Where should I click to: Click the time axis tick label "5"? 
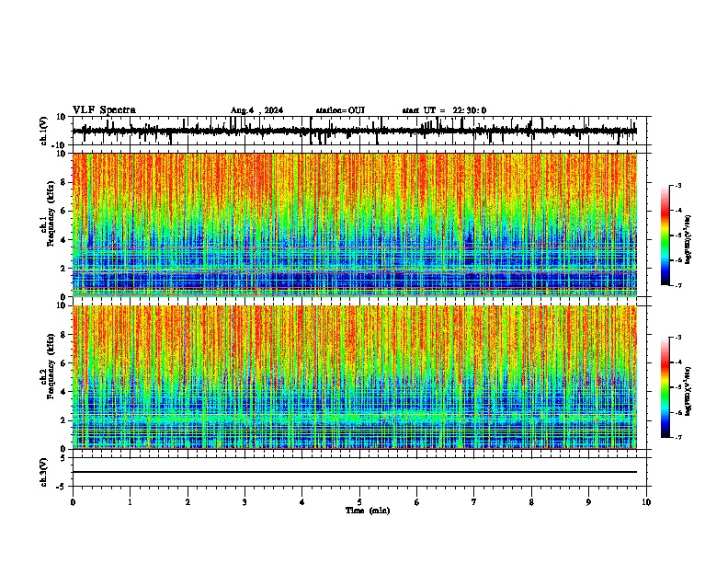tap(359, 502)
